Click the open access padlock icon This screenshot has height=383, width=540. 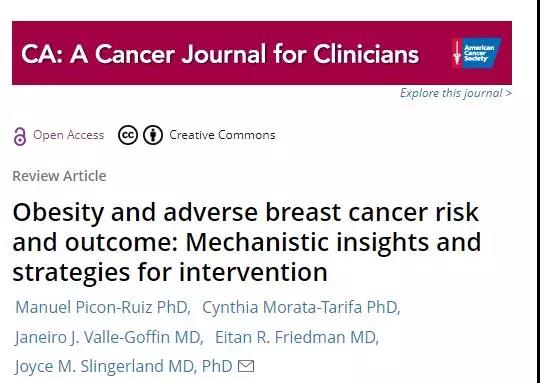(x=20, y=136)
